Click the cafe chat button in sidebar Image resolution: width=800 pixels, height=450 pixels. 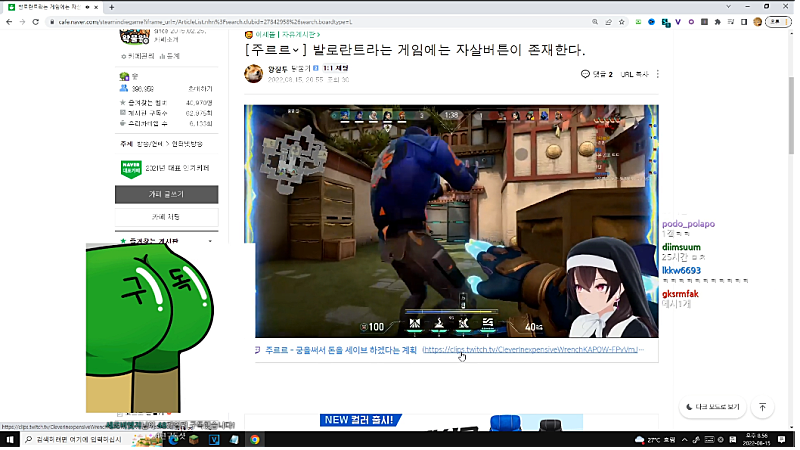click(x=166, y=217)
